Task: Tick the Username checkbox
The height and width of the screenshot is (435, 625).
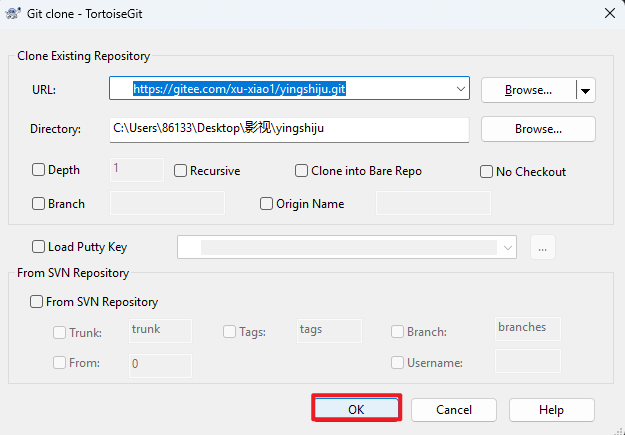Action: coord(397,363)
